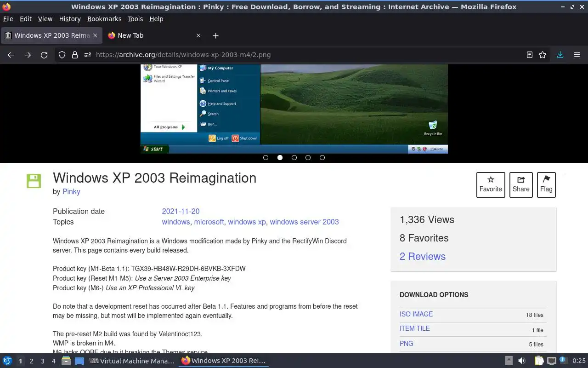
Task: Open the Help menu
Action: point(156,19)
